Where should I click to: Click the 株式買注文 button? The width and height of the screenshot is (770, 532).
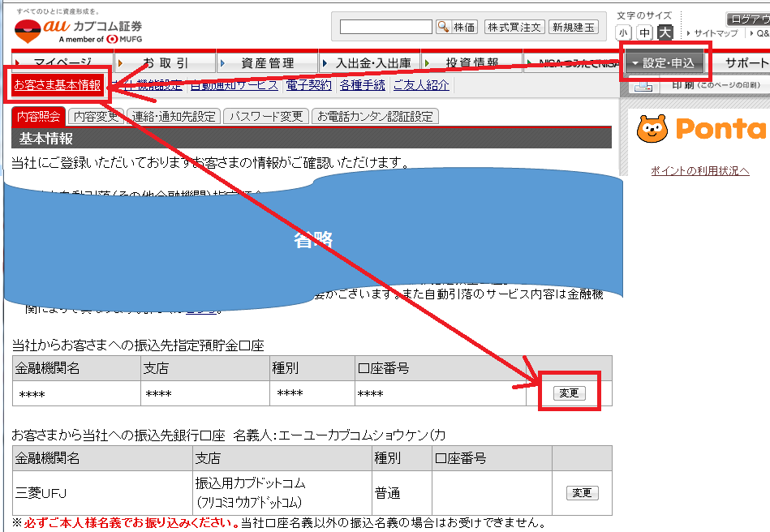[514, 27]
